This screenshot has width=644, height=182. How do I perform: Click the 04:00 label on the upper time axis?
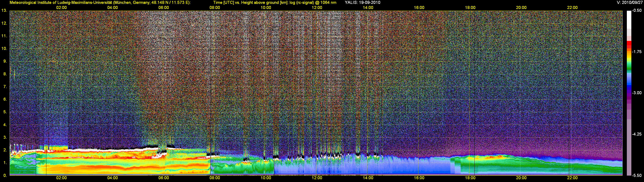tap(112, 8)
